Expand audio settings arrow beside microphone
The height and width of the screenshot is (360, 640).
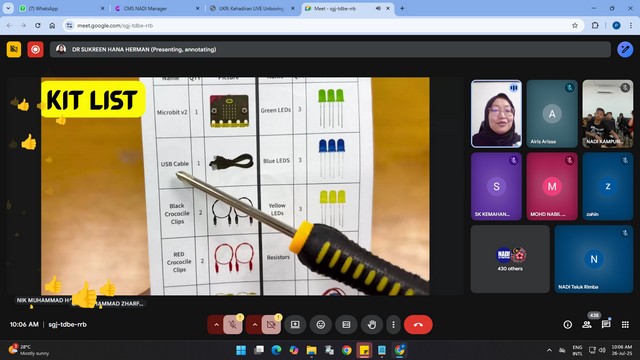216,324
